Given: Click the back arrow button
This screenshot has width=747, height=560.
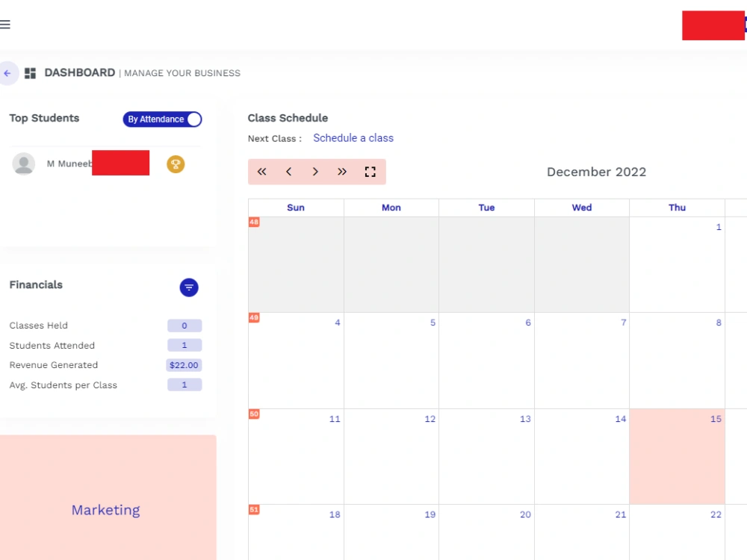Looking at the screenshot, I should [7, 73].
